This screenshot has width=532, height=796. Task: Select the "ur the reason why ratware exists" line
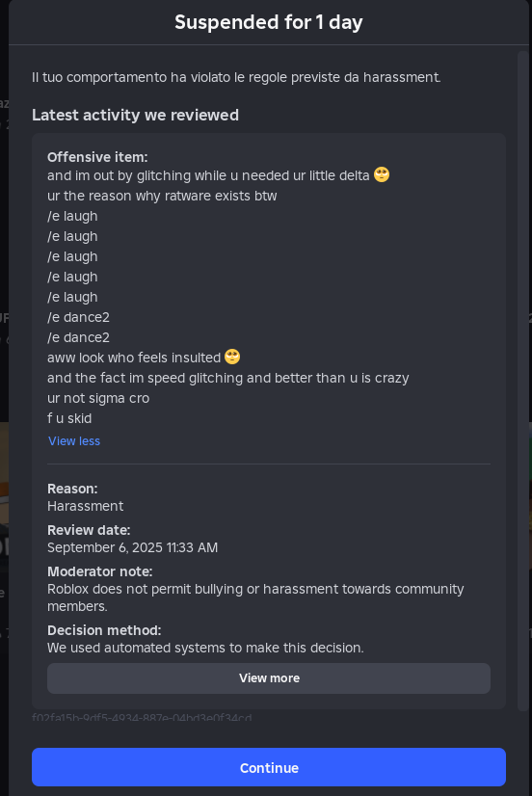pos(162,196)
